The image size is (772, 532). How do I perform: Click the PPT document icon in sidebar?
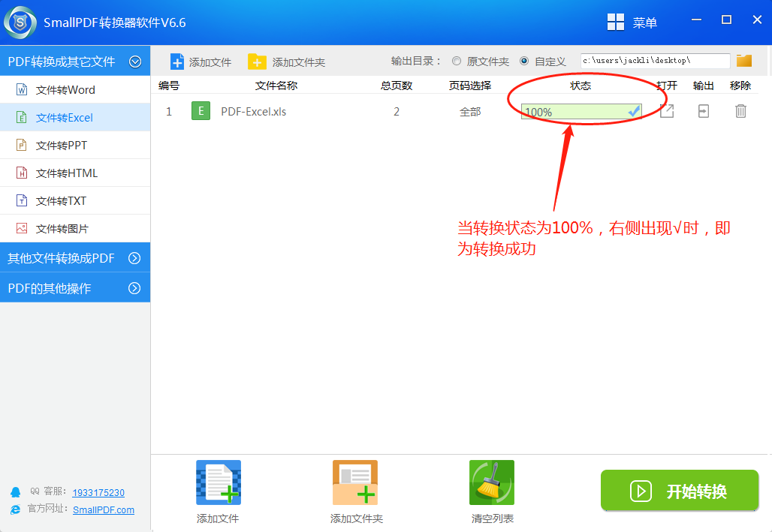(x=22, y=145)
